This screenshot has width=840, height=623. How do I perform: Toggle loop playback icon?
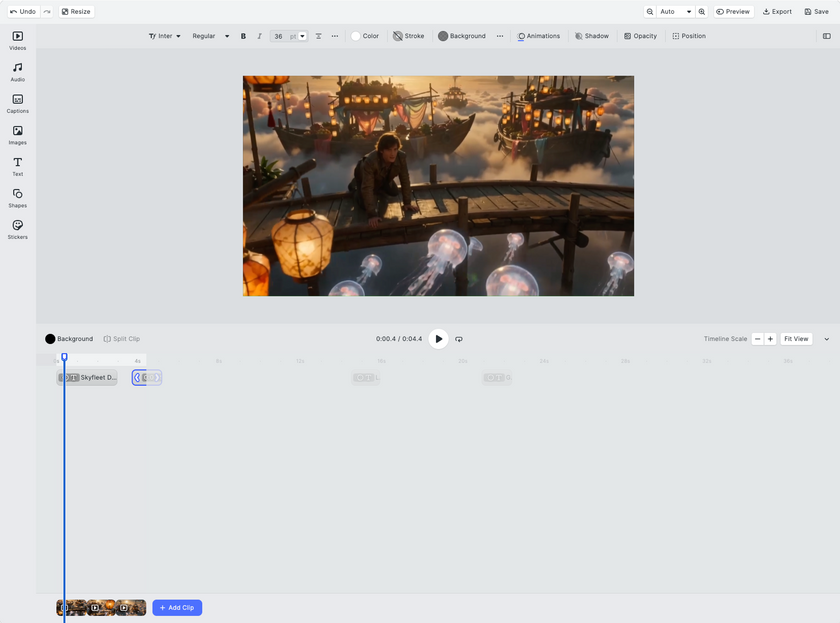pyautogui.click(x=459, y=339)
